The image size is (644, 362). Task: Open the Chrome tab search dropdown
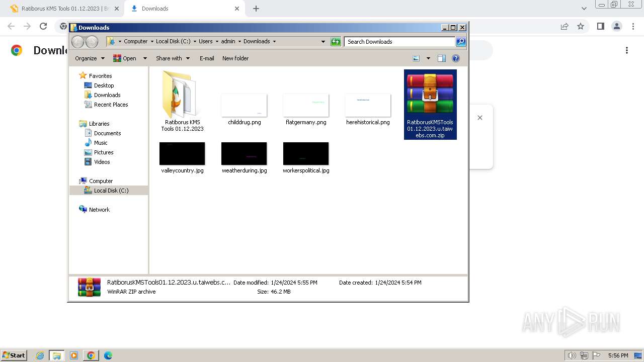pos(584,9)
